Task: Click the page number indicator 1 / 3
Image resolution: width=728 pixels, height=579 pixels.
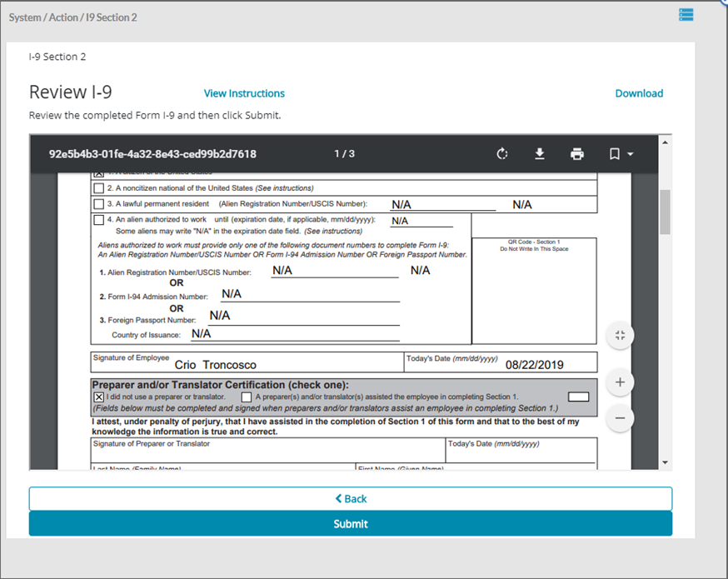Action: (x=345, y=153)
